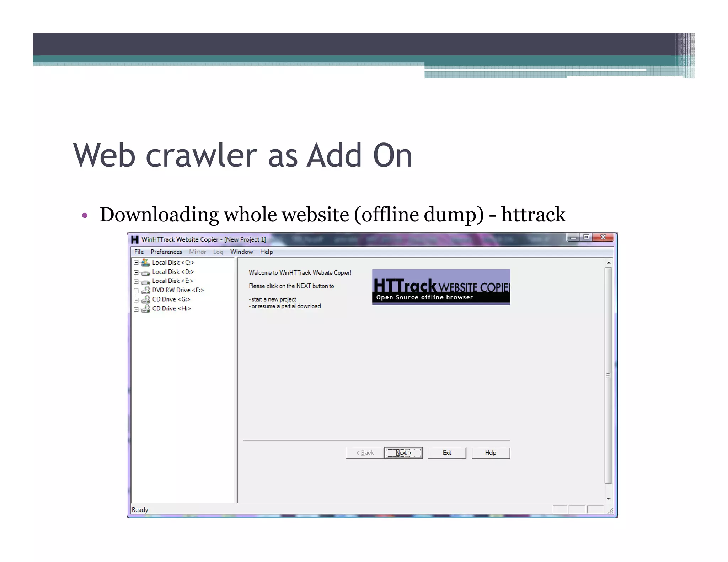Expand the CD Drive <H:> node
This screenshot has width=728, height=562.
coord(136,309)
